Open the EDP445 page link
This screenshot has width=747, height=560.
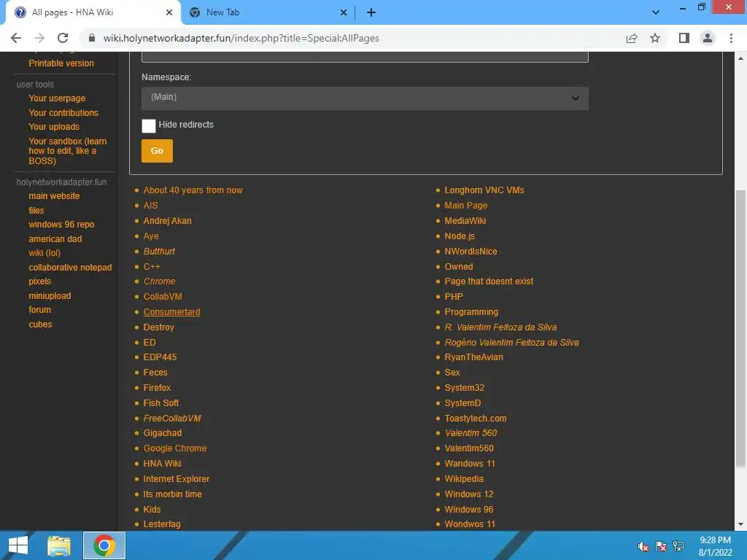coord(160,357)
